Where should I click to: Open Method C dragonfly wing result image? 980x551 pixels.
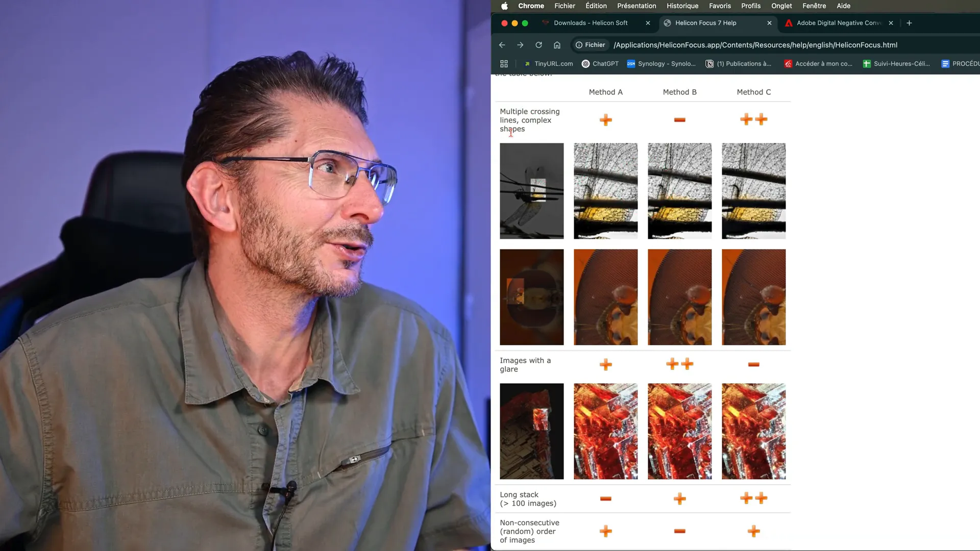[x=753, y=191]
